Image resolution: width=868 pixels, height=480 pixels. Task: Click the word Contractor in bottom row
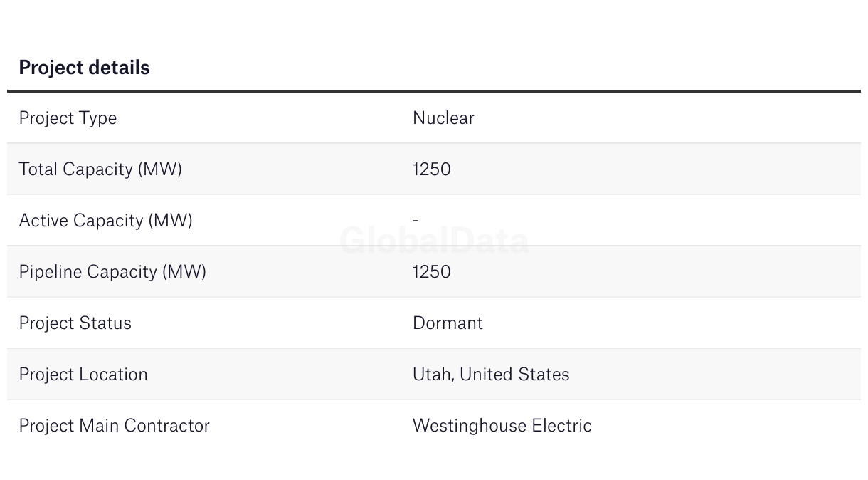pyautogui.click(x=166, y=426)
